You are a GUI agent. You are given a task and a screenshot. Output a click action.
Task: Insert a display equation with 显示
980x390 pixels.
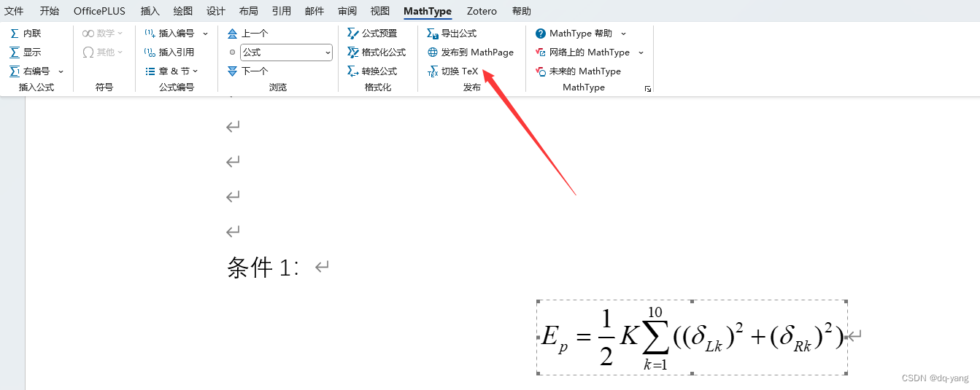tap(26, 52)
